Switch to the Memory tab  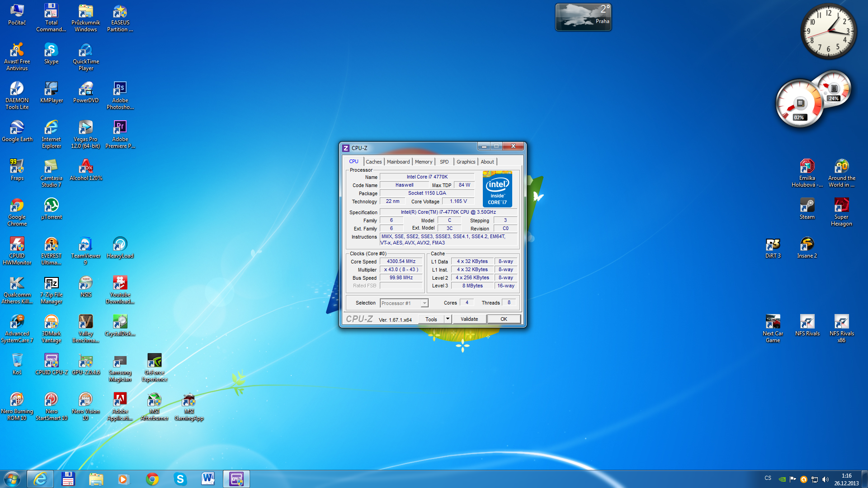coord(423,162)
